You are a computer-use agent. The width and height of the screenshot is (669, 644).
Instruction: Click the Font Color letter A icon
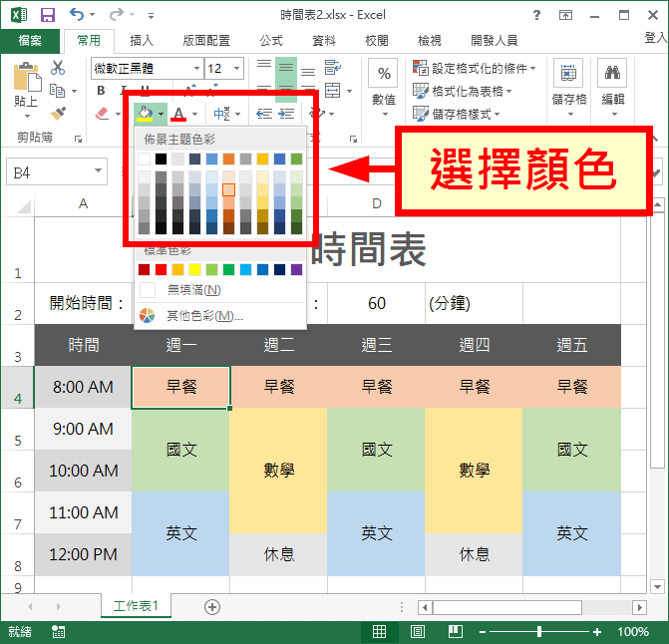(178, 114)
